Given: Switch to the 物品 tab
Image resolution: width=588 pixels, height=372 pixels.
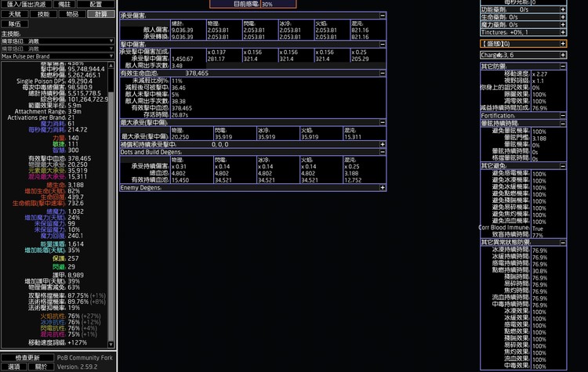Looking at the screenshot, I should [71, 14].
